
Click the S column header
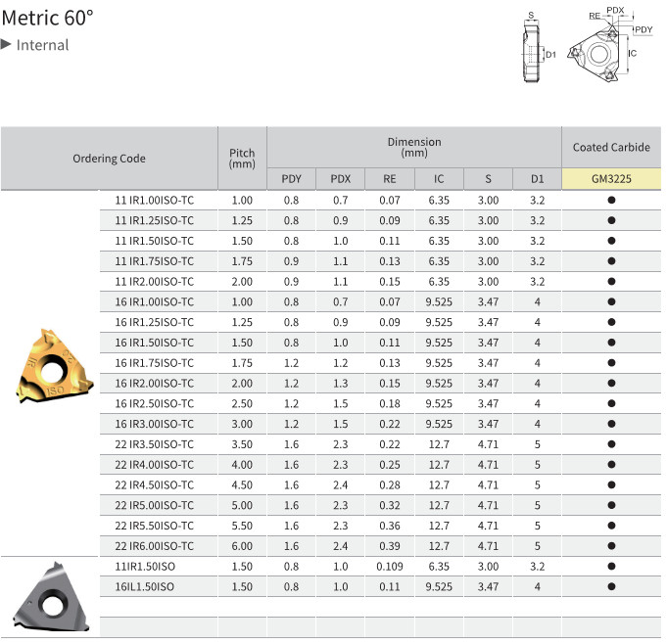488,178
